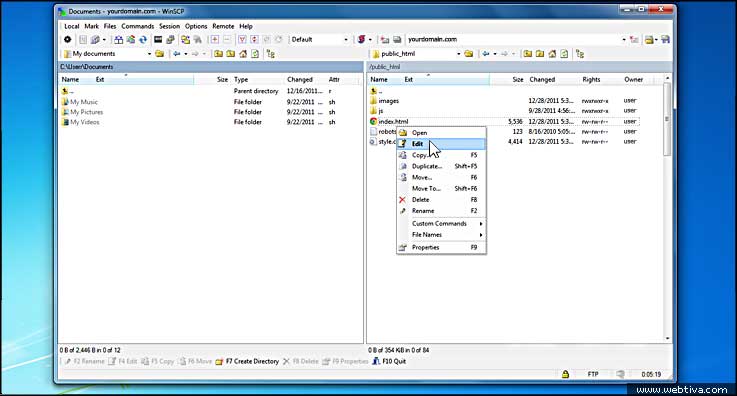The width and height of the screenshot is (737, 396).
Task: Click the padlock icon in status bar
Action: pyautogui.click(x=565, y=374)
